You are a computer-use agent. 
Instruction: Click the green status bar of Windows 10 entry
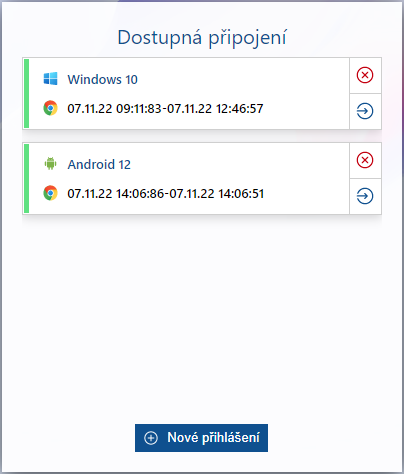pos(27,93)
